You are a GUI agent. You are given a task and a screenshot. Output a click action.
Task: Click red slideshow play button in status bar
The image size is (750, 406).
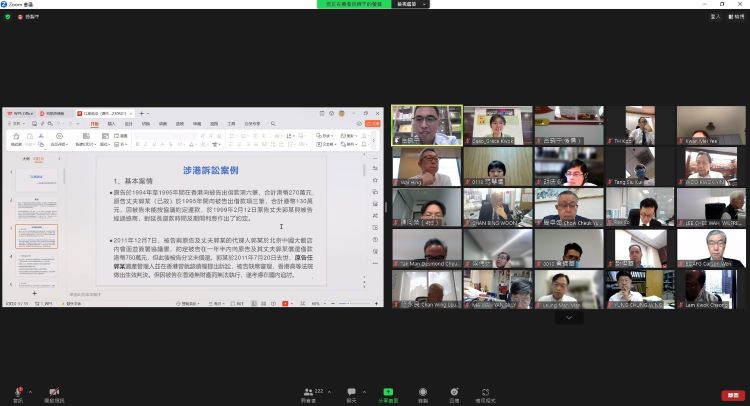coord(285,304)
